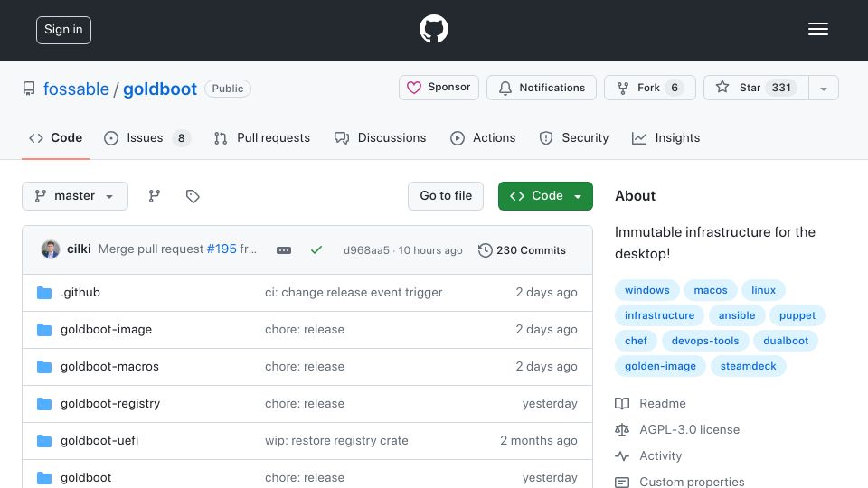View tags via tag icon

coord(193,196)
